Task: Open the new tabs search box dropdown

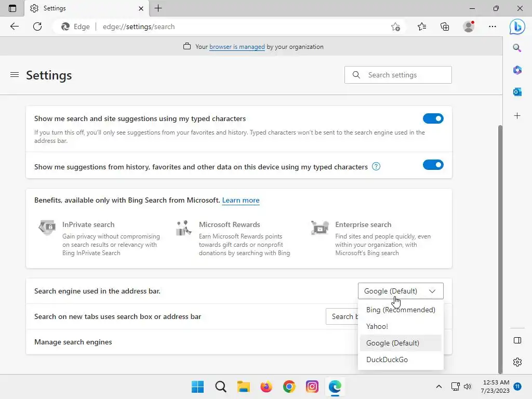Action: tap(342, 316)
